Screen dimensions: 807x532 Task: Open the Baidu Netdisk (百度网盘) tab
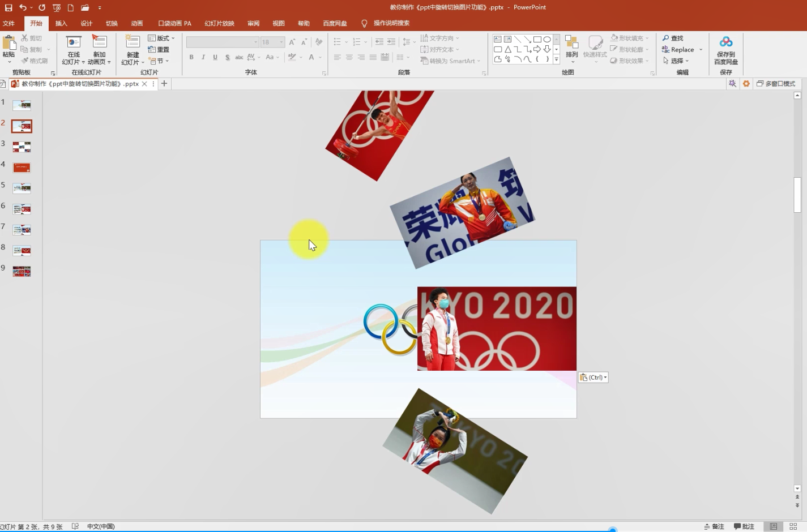(x=335, y=23)
